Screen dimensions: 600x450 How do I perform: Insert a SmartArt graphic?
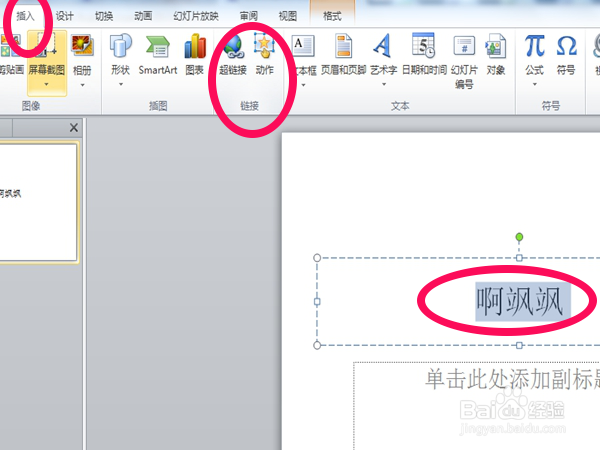158,54
